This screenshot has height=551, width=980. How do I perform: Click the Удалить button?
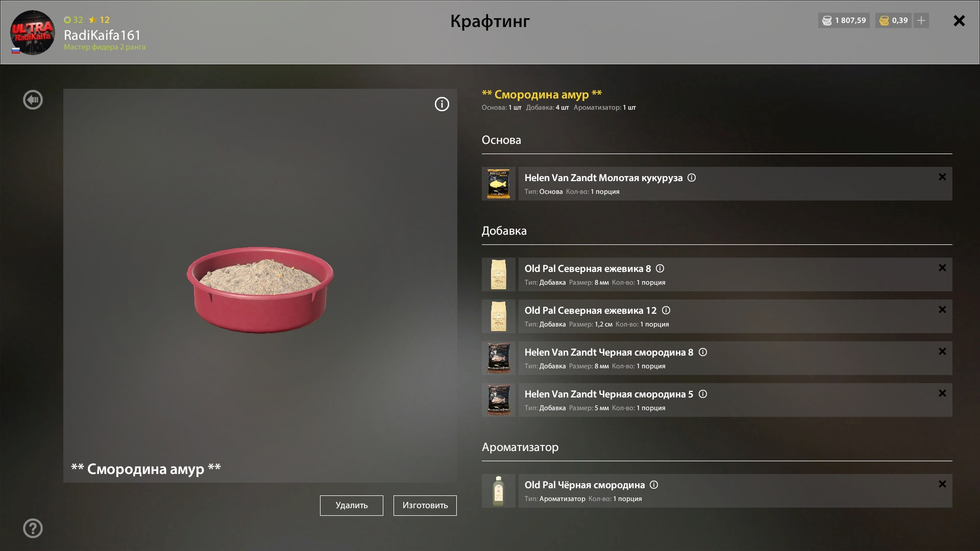tap(351, 505)
